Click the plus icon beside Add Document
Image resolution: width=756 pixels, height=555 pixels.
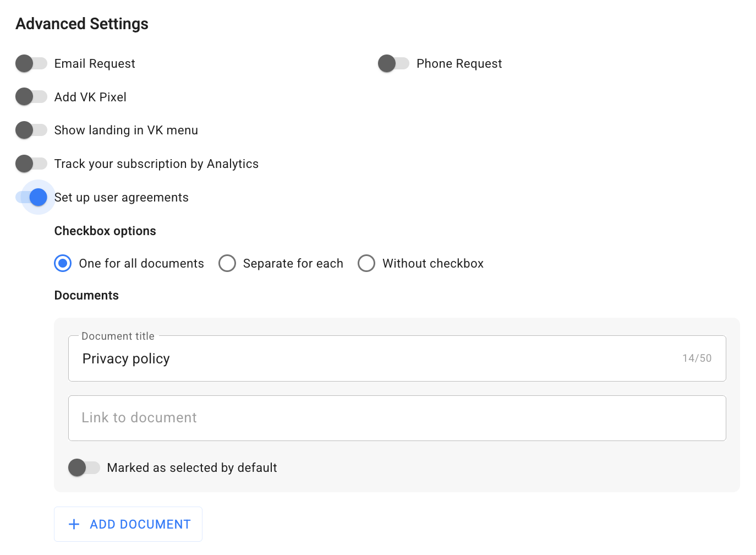[74, 524]
